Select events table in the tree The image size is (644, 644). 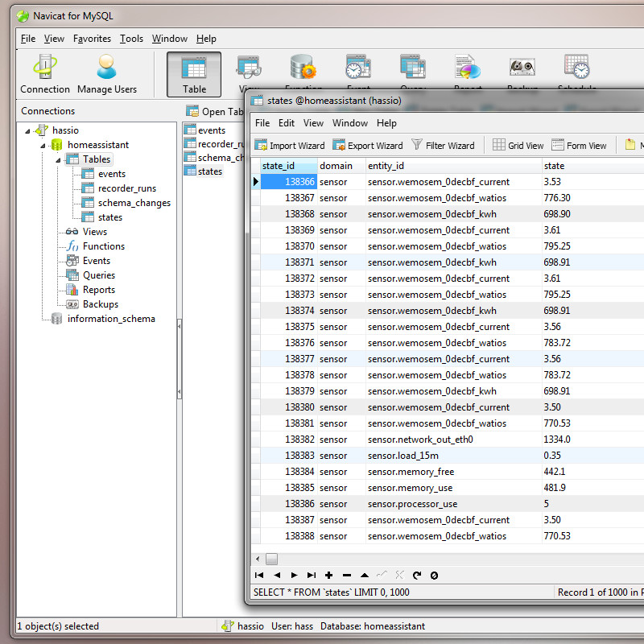(112, 174)
